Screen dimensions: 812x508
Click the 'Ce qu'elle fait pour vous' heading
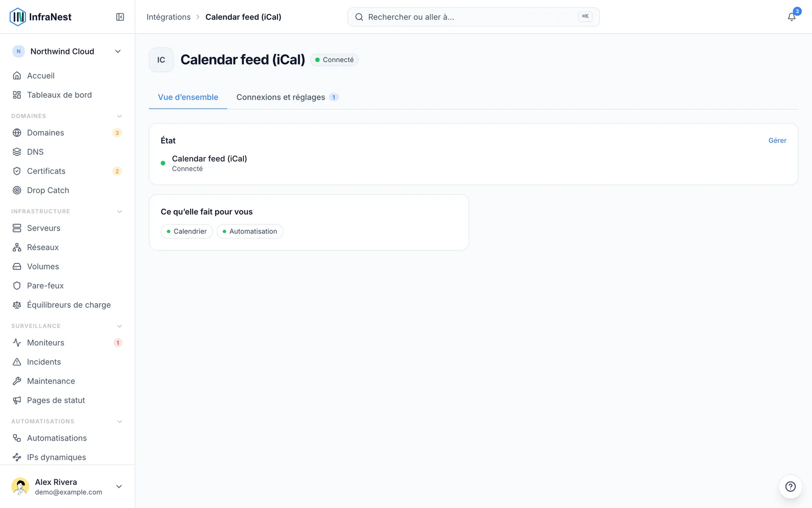[x=207, y=212]
